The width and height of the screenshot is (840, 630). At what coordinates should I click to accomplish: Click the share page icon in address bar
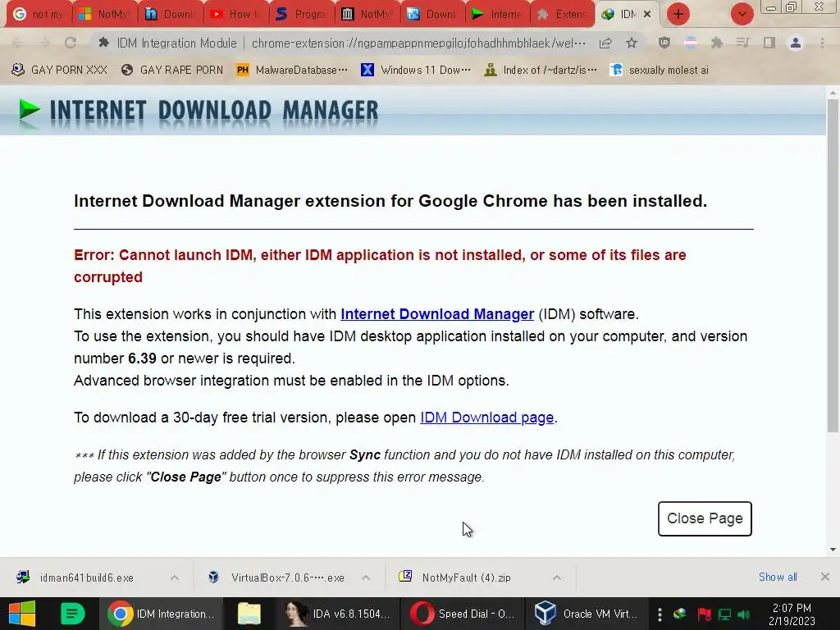click(605, 43)
